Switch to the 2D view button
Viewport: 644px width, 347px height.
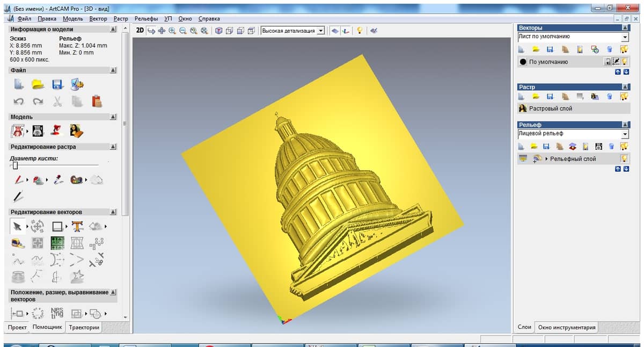click(x=140, y=31)
